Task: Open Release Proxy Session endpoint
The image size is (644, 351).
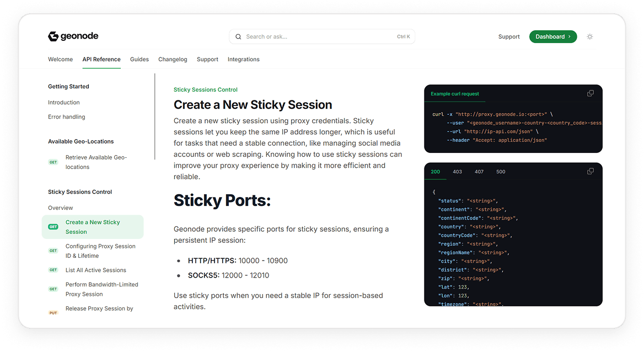Action: point(99,309)
